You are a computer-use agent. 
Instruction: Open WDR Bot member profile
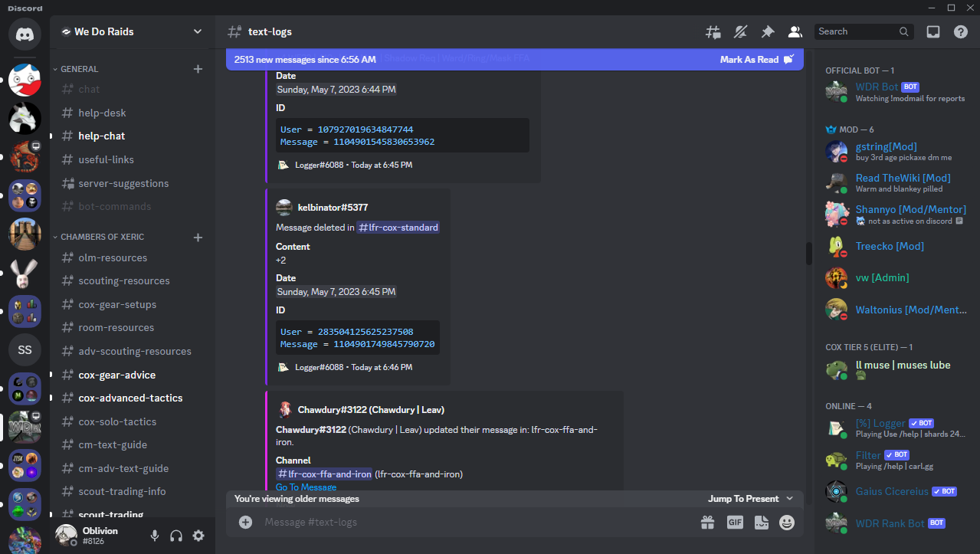pyautogui.click(x=895, y=92)
